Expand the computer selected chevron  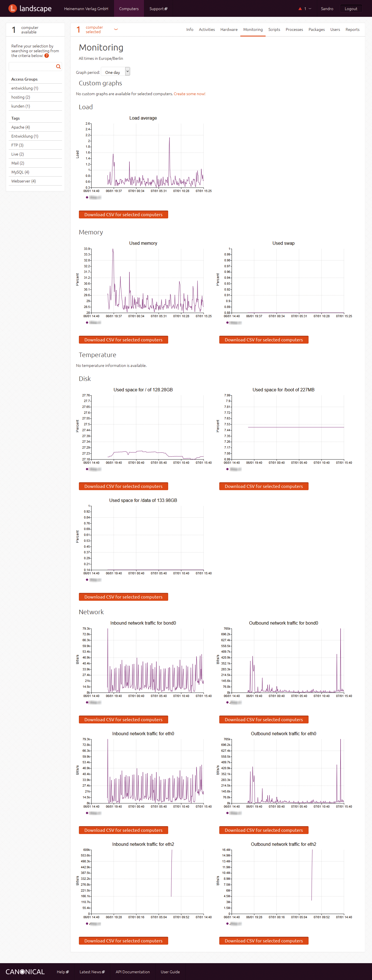tap(116, 29)
